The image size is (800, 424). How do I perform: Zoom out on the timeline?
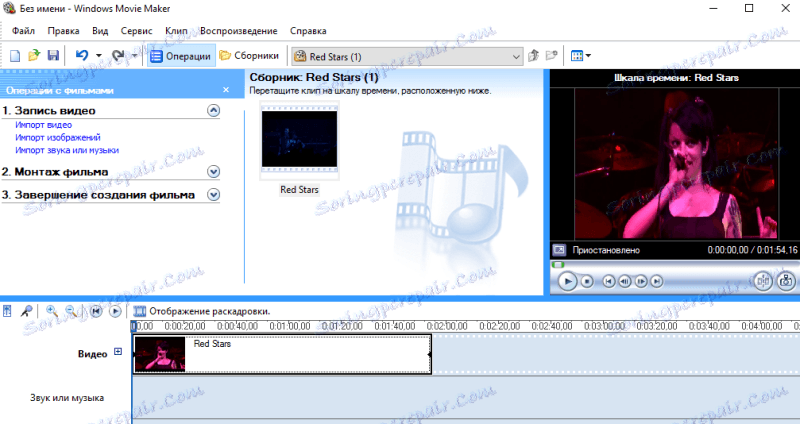pos(71,311)
